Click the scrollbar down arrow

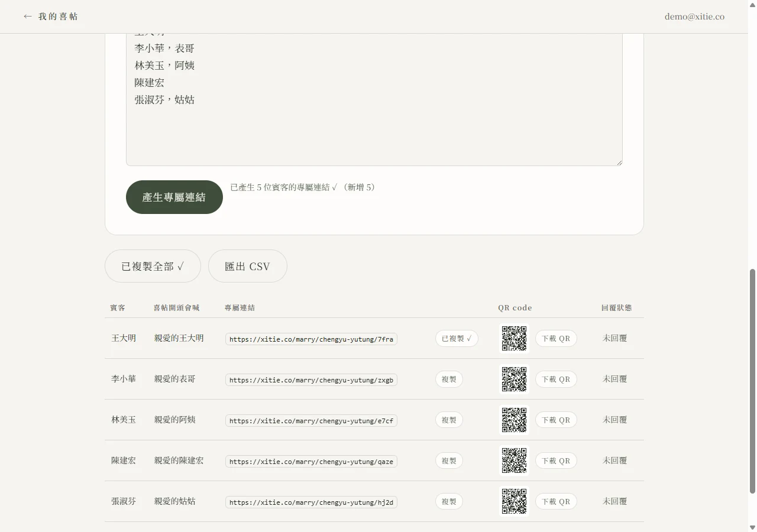pos(752,527)
